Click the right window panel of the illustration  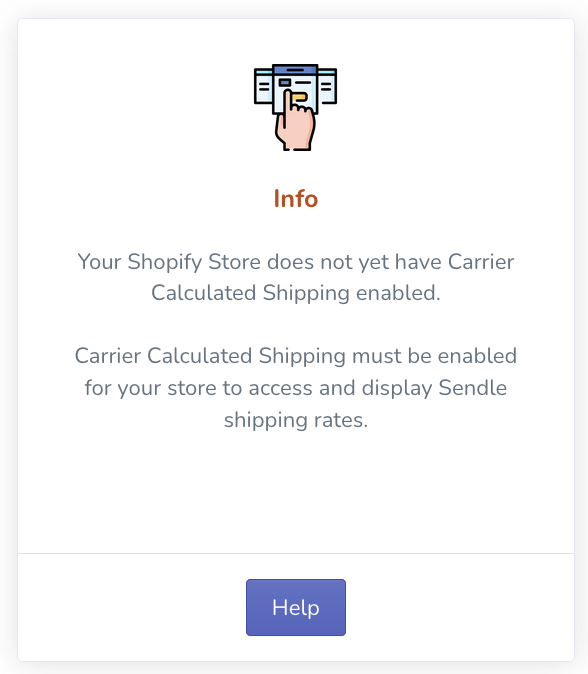coord(328,86)
